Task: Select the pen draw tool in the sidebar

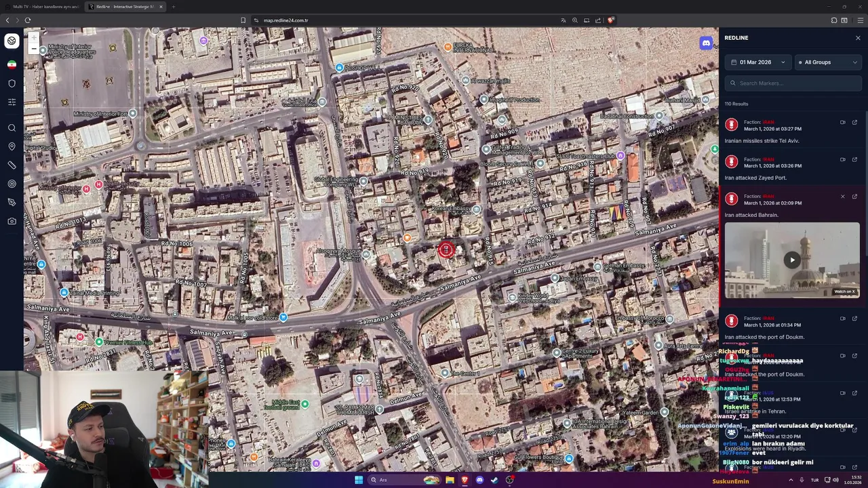Action: [12, 202]
